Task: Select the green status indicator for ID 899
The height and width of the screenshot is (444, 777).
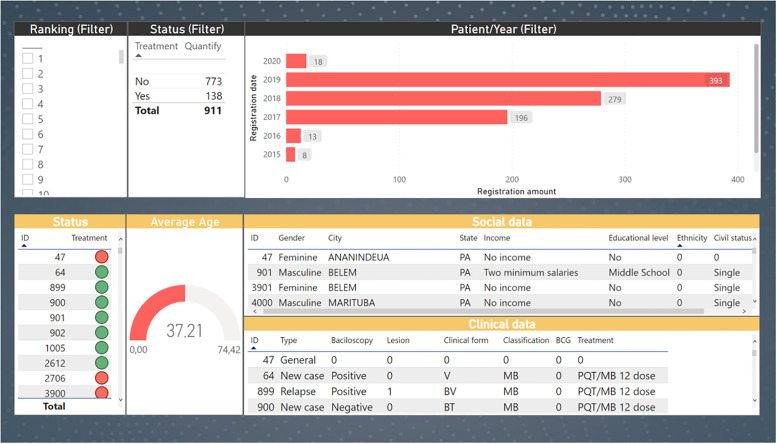Action: pyautogui.click(x=101, y=288)
